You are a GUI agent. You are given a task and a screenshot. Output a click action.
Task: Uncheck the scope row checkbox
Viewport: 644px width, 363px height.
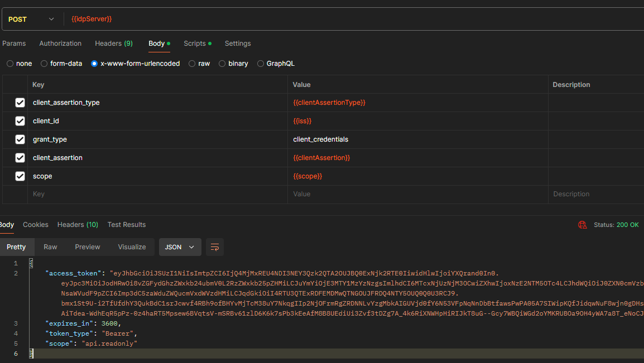20,176
